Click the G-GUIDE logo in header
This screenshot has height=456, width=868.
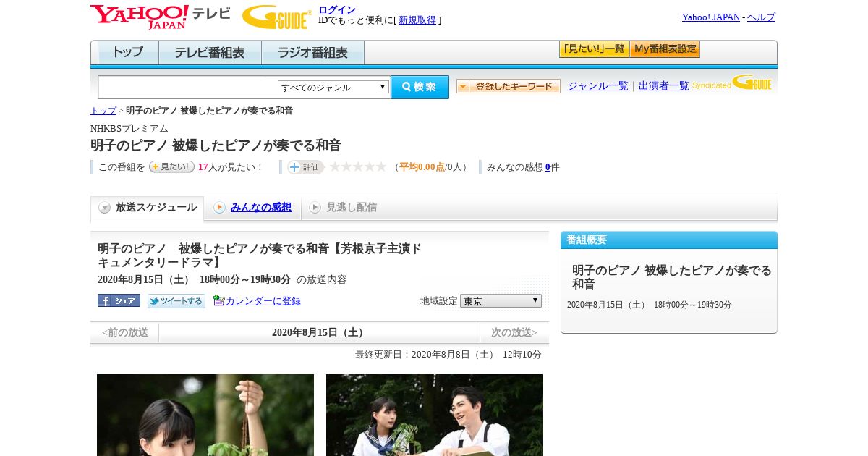point(277,17)
